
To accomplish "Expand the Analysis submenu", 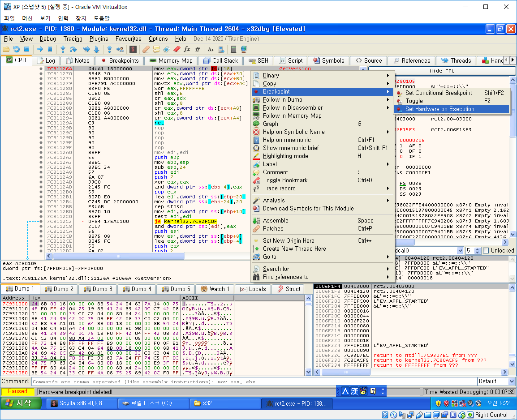I will [x=323, y=200].
